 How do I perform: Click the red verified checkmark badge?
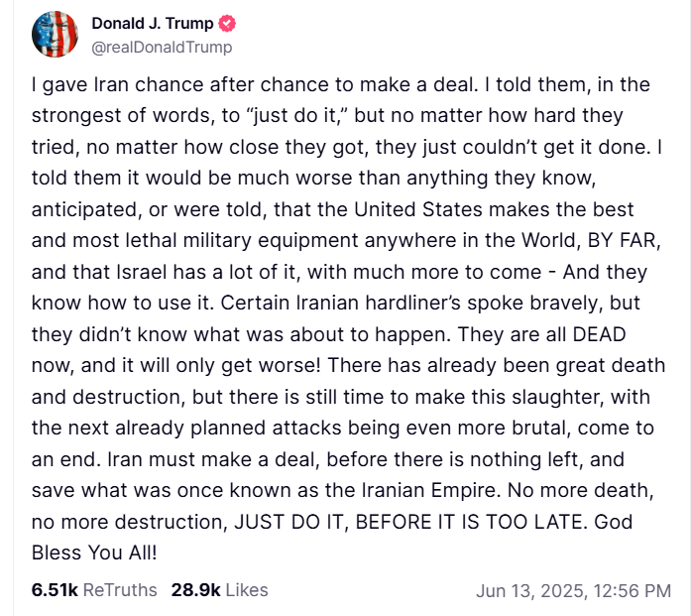(x=227, y=24)
